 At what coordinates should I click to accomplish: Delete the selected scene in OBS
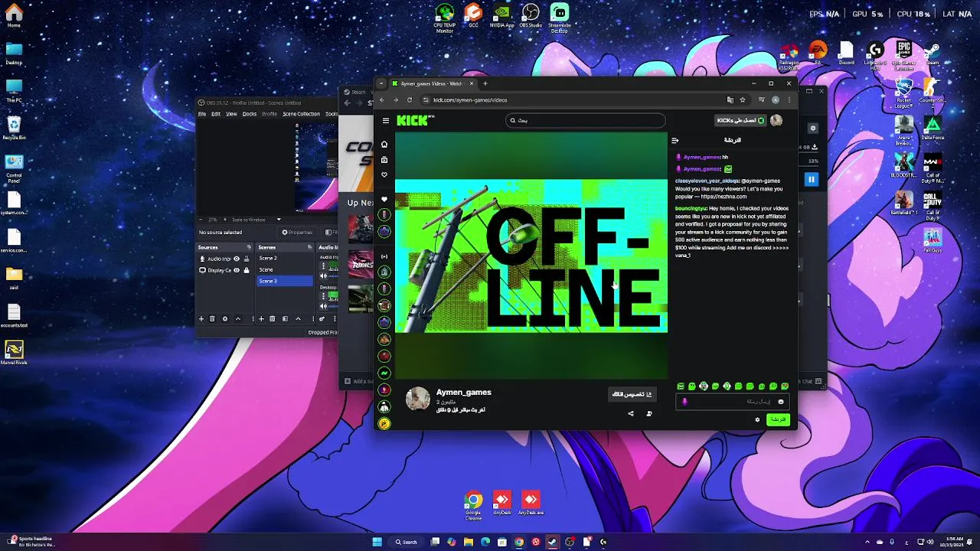tap(272, 318)
